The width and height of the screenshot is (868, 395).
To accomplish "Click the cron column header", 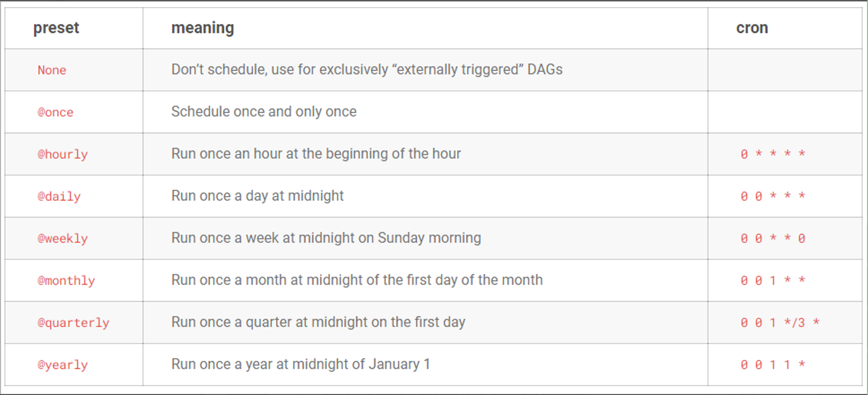I will pos(752,28).
